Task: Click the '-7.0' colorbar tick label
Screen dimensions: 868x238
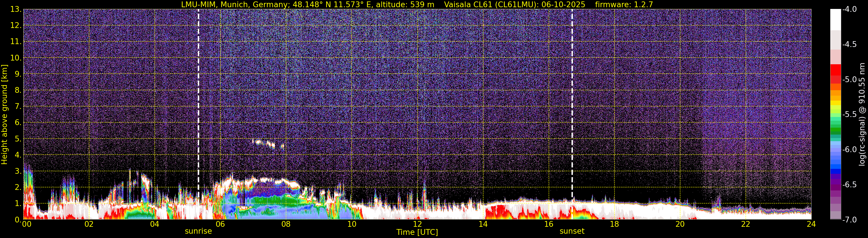Action: point(849,220)
